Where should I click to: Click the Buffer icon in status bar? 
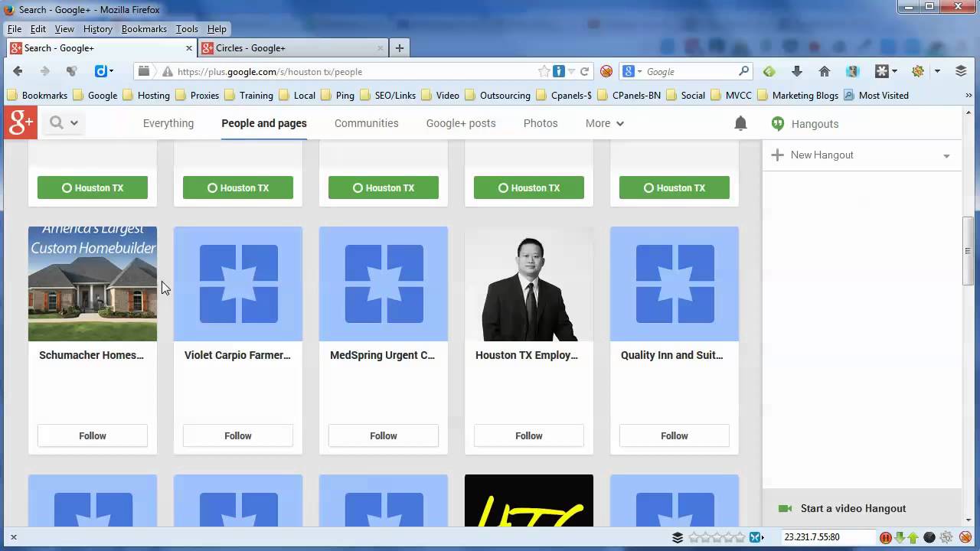pyautogui.click(x=678, y=537)
